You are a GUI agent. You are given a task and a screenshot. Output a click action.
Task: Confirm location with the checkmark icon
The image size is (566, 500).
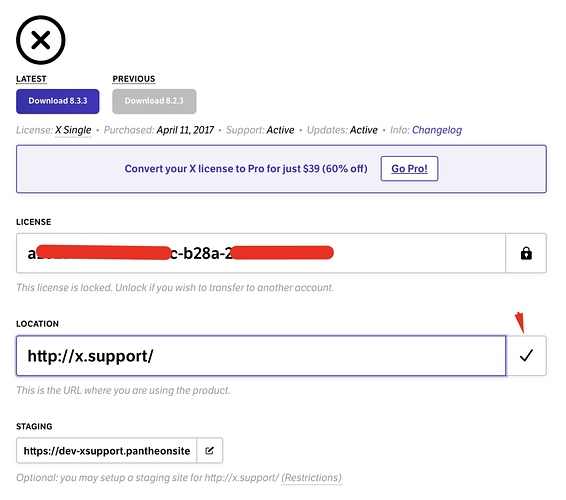(526, 356)
